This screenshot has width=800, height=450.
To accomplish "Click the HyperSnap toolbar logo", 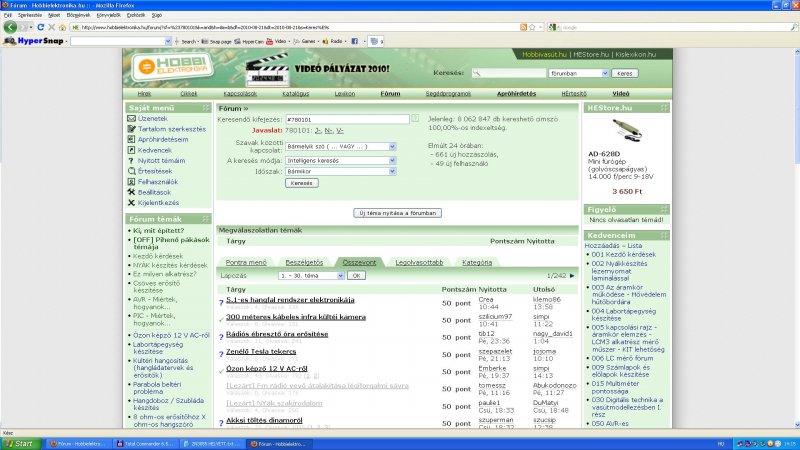I will click(34, 41).
